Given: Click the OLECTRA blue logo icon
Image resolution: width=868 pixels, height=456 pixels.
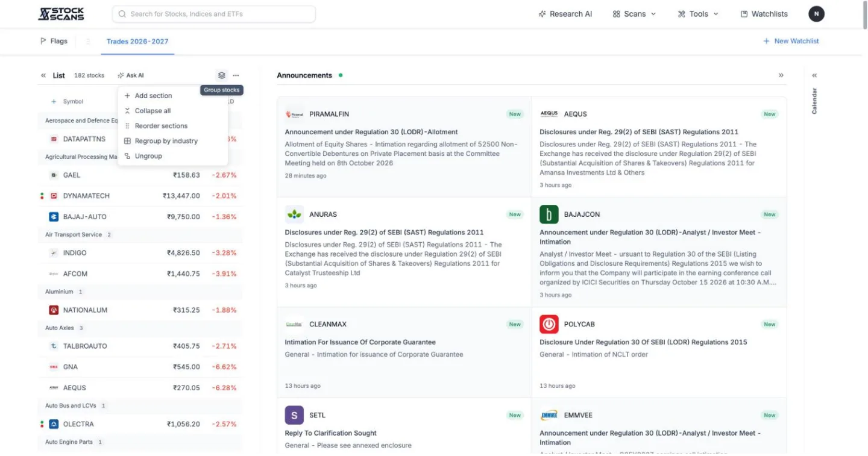Looking at the screenshot, I should (x=54, y=424).
